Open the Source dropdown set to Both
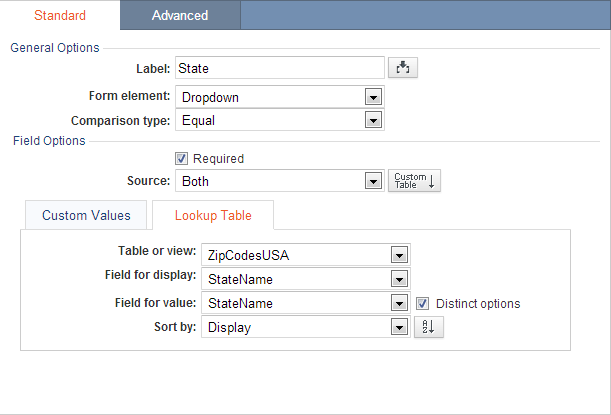Image resolution: width=611 pixels, height=415 pixels. point(280,181)
